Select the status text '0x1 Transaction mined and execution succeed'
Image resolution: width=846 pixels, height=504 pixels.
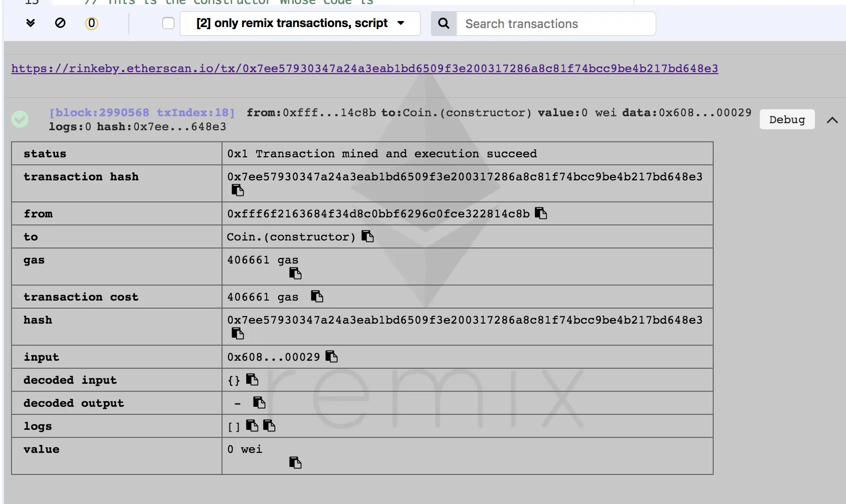(x=382, y=154)
